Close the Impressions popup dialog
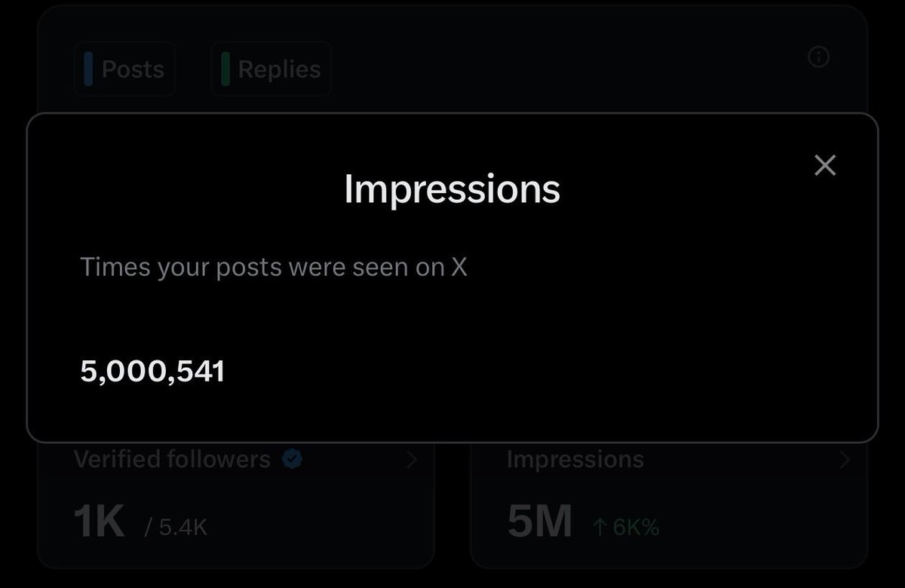Viewport: 905px width, 588px height. [825, 166]
